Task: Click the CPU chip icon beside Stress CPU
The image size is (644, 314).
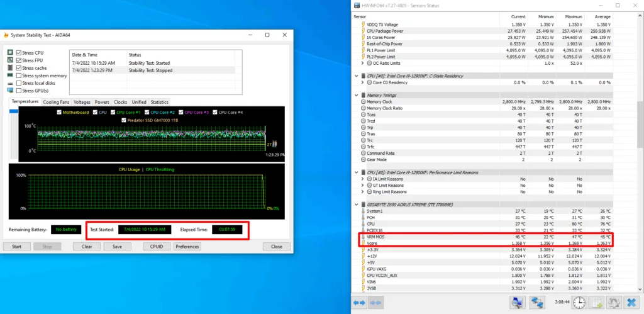Action: (10, 53)
